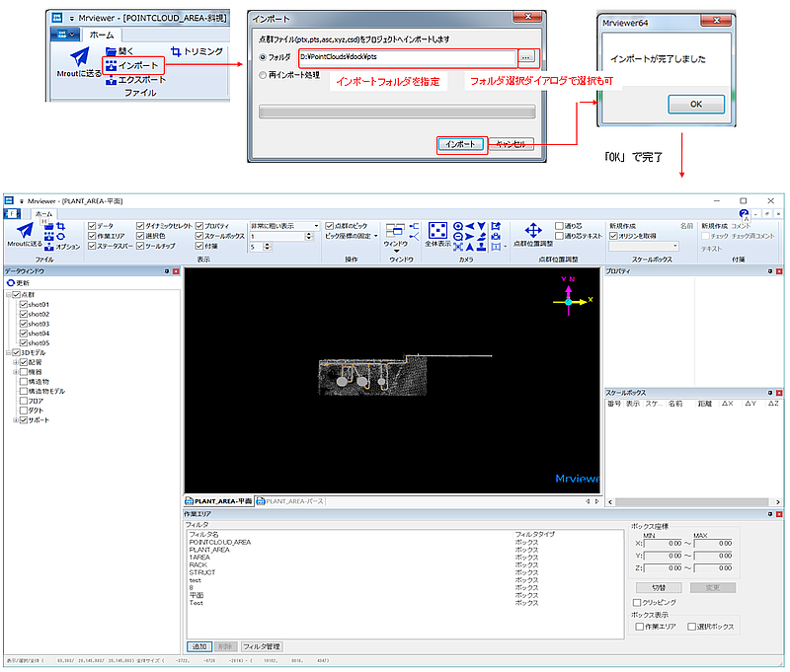The image size is (790, 672).
Task: Click the import folder path field
Action: coord(407,57)
